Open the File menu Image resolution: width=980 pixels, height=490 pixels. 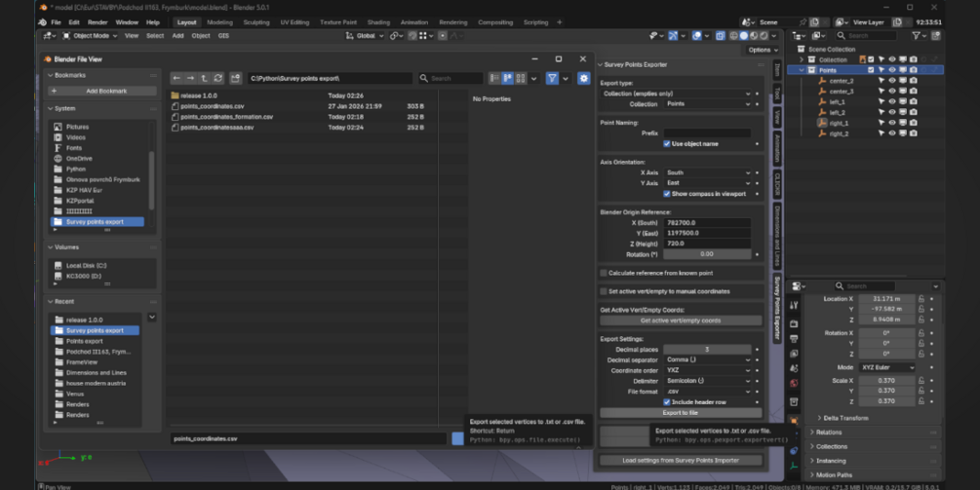(x=56, y=22)
